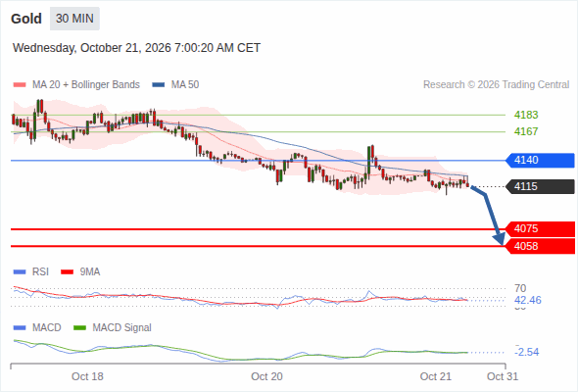
Task: Click the Gold chart title
Action: [26, 19]
